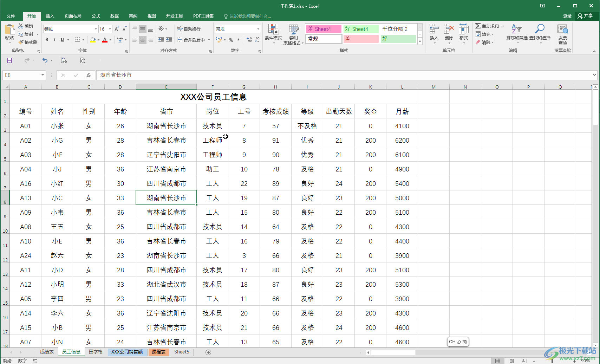Click the Conditional Formatting icon

pyautogui.click(x=273, y=29)
